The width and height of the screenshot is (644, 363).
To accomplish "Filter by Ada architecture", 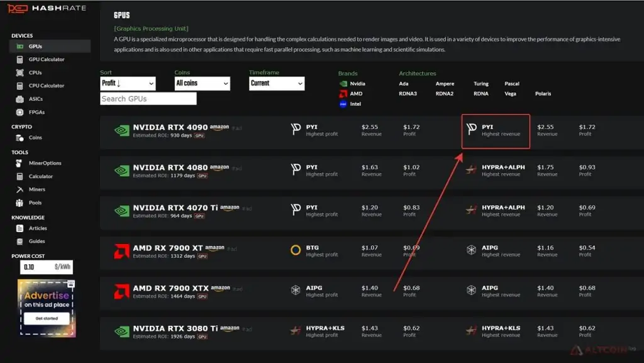I will [404, 84].
